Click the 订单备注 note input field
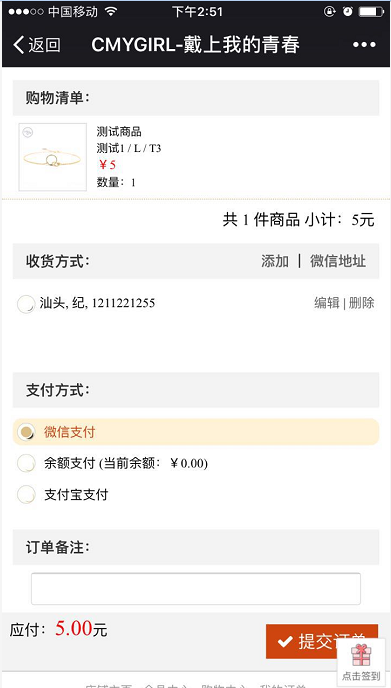 coord(196,589)
